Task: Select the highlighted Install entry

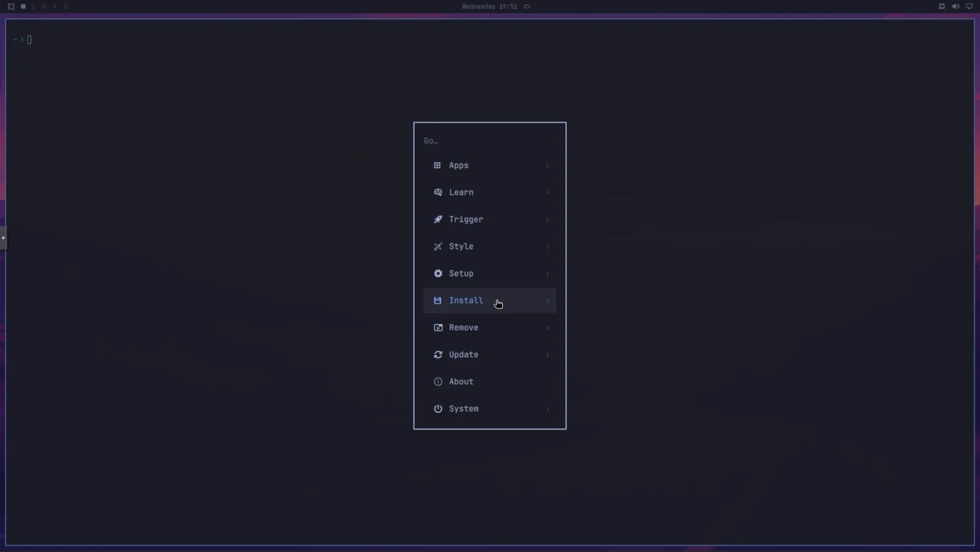Action: (490, 300)
